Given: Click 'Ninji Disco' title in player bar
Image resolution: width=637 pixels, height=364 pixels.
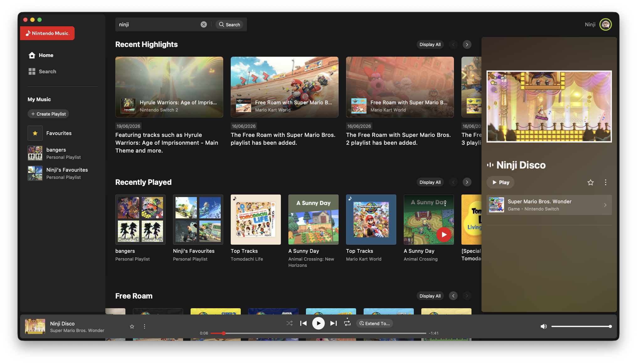Looking at the screenshot, I should click(x=62, y=324).
